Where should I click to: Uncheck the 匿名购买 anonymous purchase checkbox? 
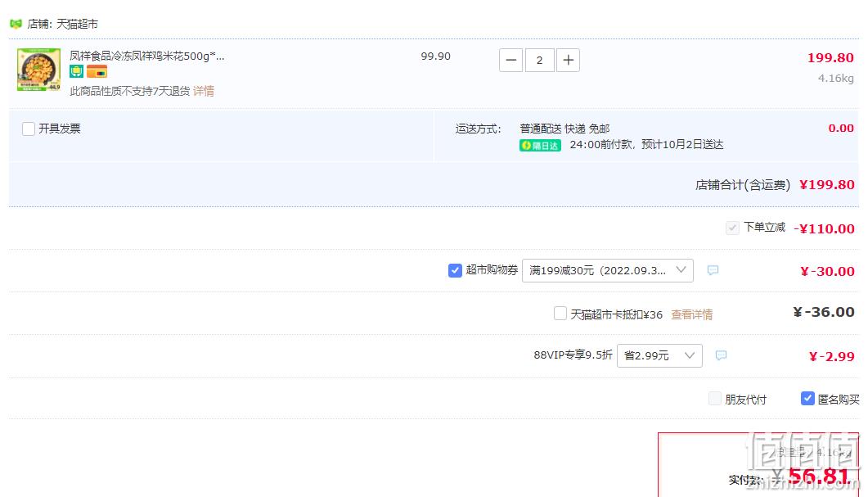(x=807, y=399)
